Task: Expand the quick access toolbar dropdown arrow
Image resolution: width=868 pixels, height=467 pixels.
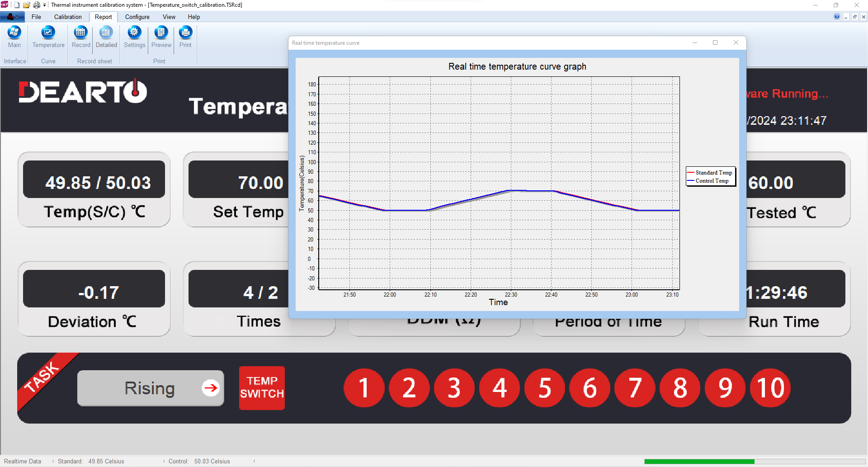Action: tap(44, 5)
